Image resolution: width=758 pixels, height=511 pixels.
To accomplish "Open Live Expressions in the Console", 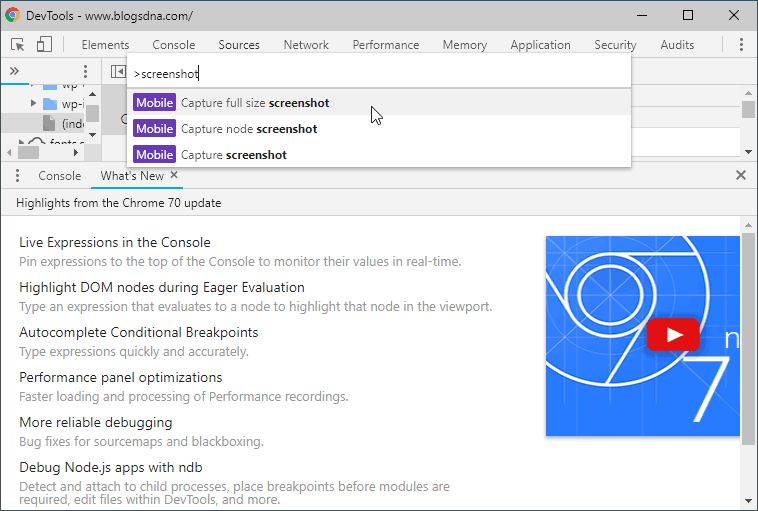I will [115, 242].
